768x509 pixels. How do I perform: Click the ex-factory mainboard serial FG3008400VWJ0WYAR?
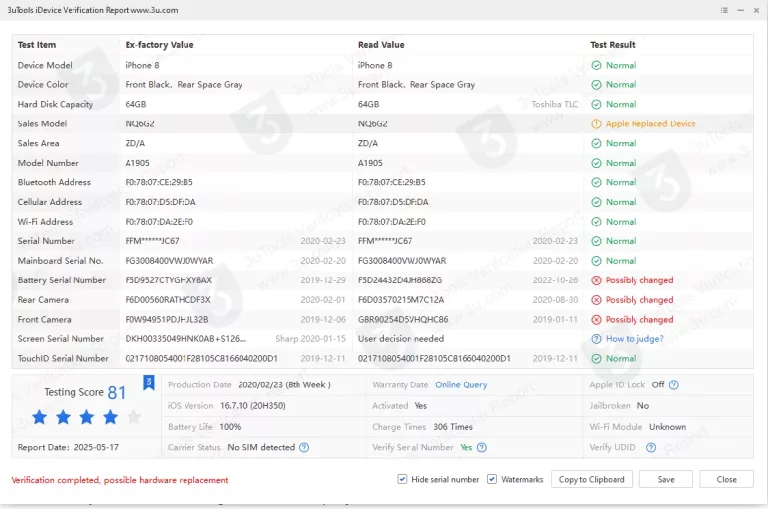(x=169, y=261)
